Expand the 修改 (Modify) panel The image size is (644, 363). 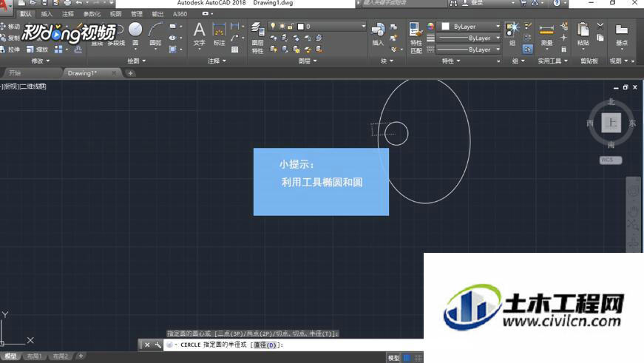[x=40, y=61]
